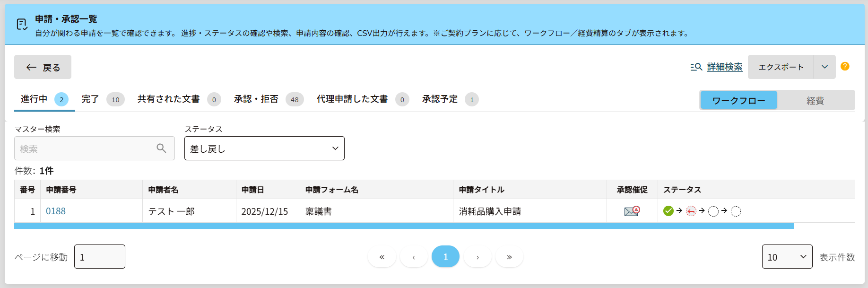Viewport: 868px width, 288px height.
Task: Click the last pending dashed circle icon
Action: pos(736,211)
